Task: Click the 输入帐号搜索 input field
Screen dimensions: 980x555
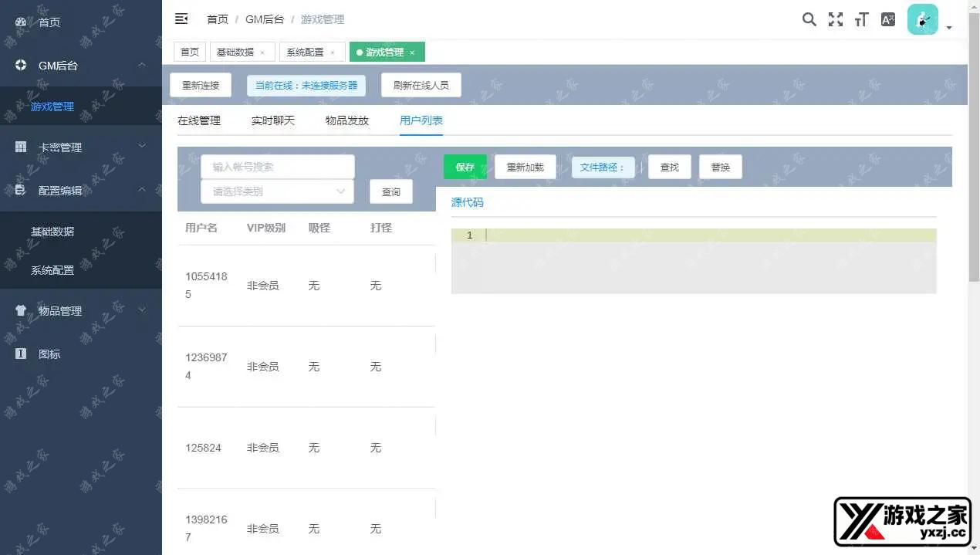Action: tap(277, 167)
